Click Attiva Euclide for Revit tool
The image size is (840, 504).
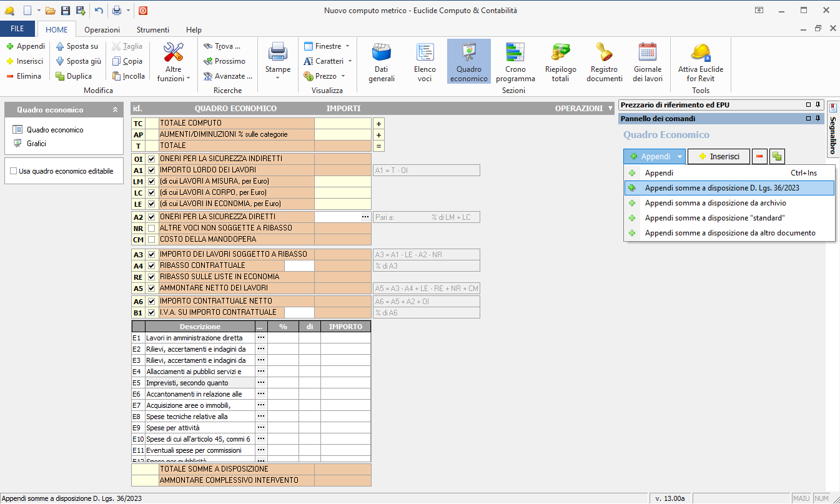pos(700,62)
